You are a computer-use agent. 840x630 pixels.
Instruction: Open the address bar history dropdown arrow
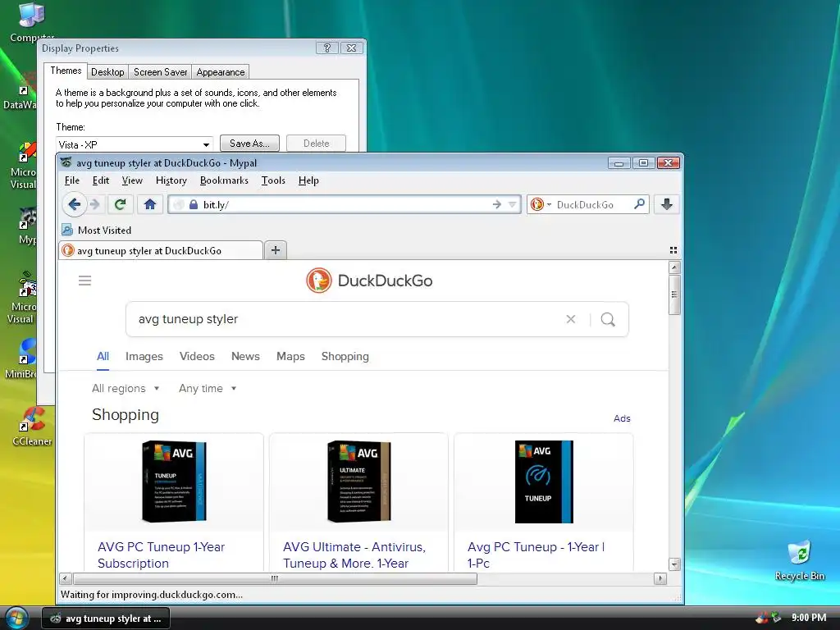click(x=512, y=204)
